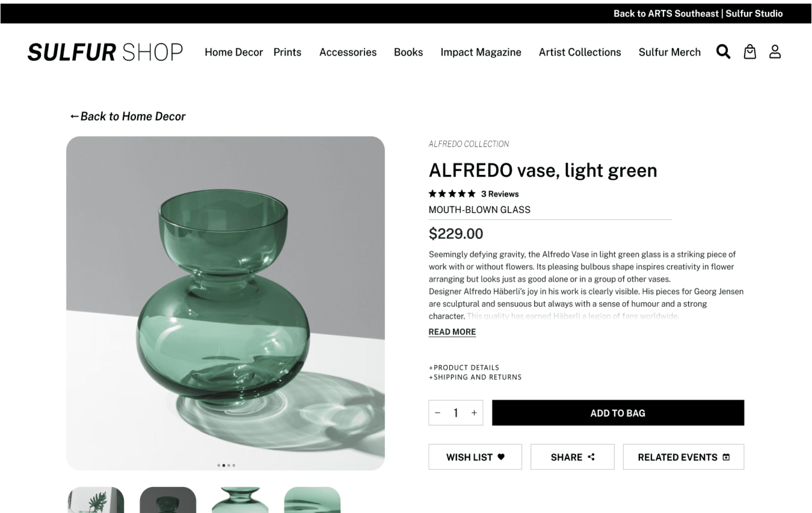This screenshot has width=812, height=513.
Task: Increase quantity with the plus button
Action: [x=474, y=412]
